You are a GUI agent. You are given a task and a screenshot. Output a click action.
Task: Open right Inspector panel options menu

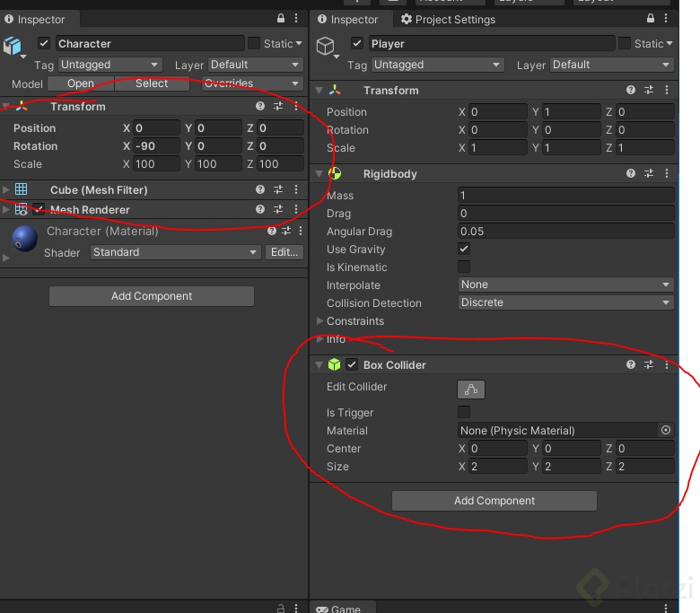pos(666,18)
